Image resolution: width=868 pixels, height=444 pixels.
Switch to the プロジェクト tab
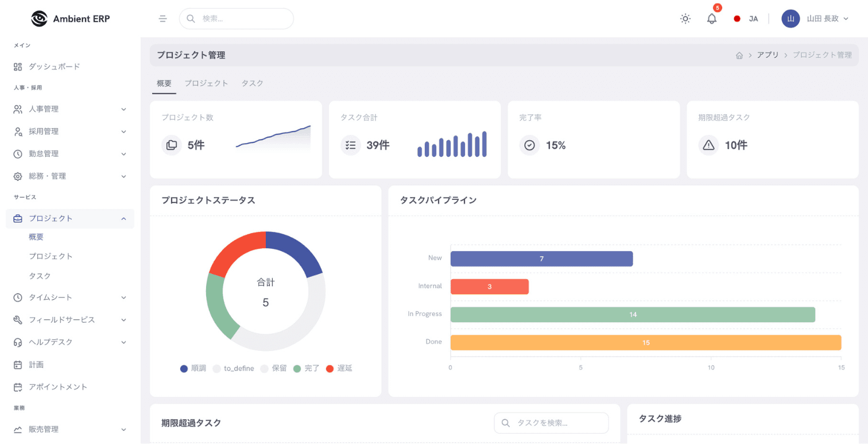pyautogui.click(x=206, y=83)
